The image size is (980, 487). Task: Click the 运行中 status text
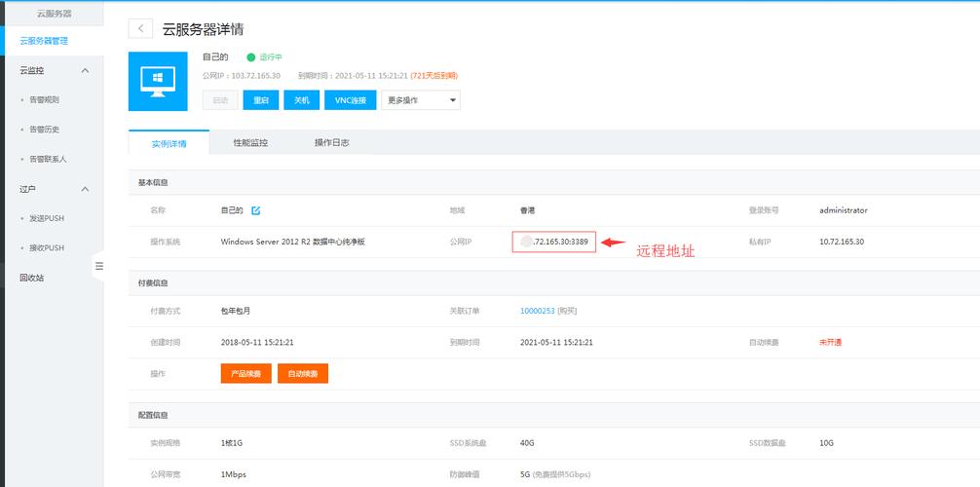(x=271, y=57)
